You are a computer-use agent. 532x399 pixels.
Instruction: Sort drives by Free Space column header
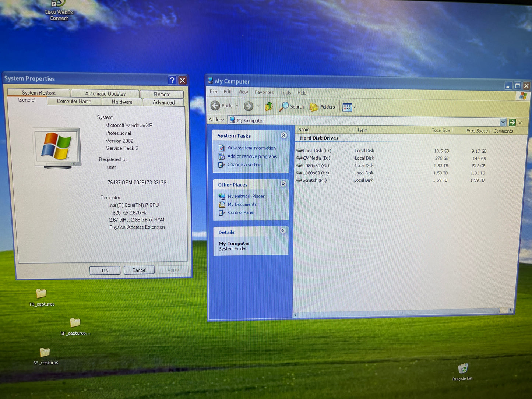pos(471,131)
